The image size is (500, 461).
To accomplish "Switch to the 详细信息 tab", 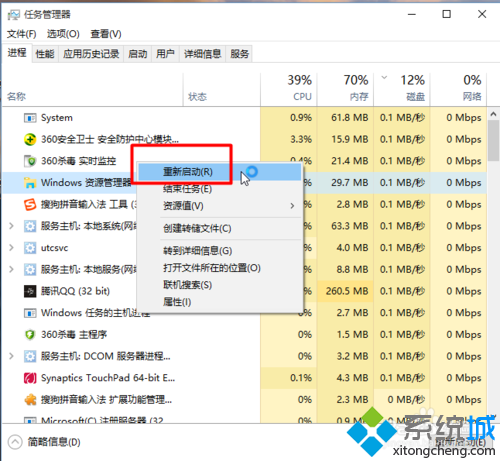I will coord(203,54).
